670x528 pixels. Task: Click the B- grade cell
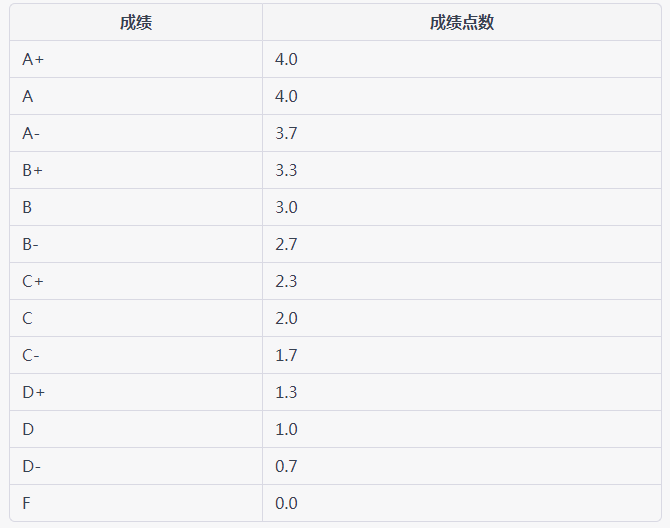[136, 244]
